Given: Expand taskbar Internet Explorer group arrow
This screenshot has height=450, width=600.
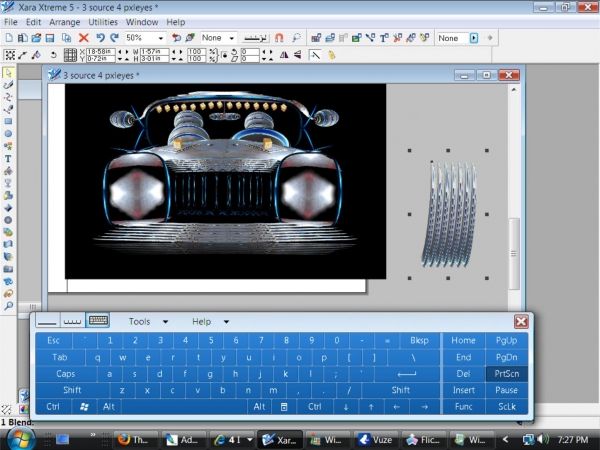Looking at the screenshot, I should point(250,440).
